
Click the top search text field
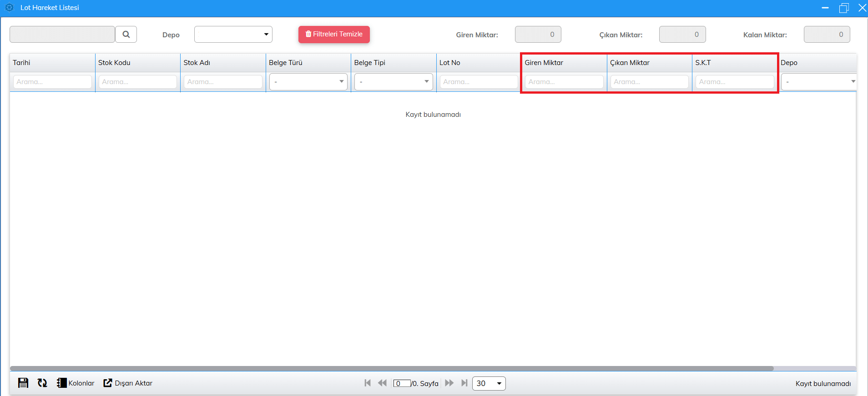[62, 34]
